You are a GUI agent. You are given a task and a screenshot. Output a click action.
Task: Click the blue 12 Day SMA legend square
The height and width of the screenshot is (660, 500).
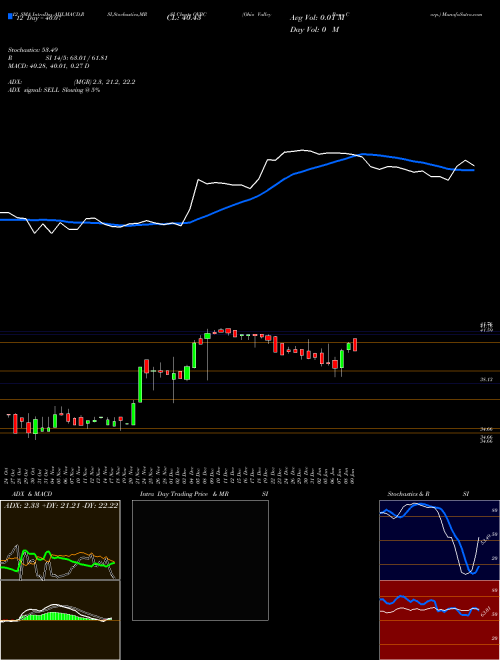[x=10, y=17]
